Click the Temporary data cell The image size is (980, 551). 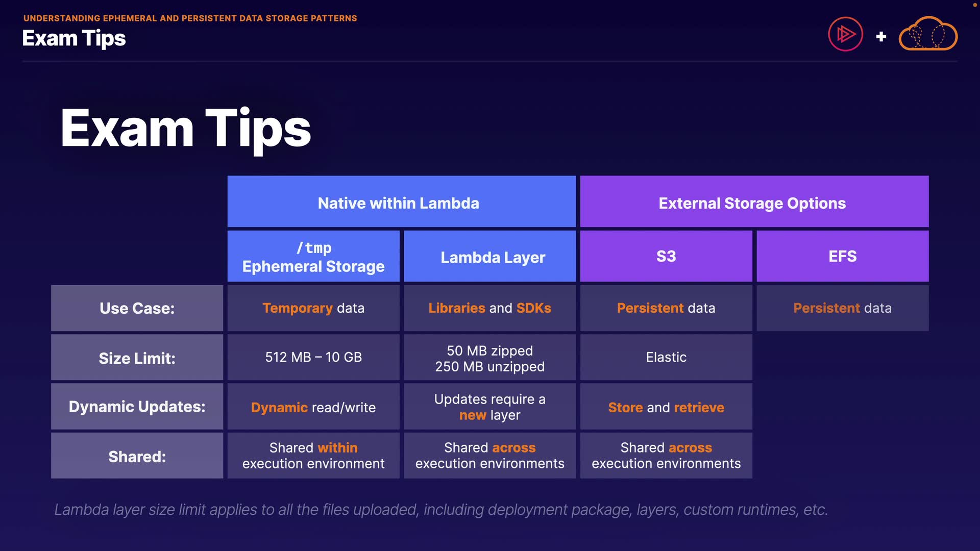(313, 308)
